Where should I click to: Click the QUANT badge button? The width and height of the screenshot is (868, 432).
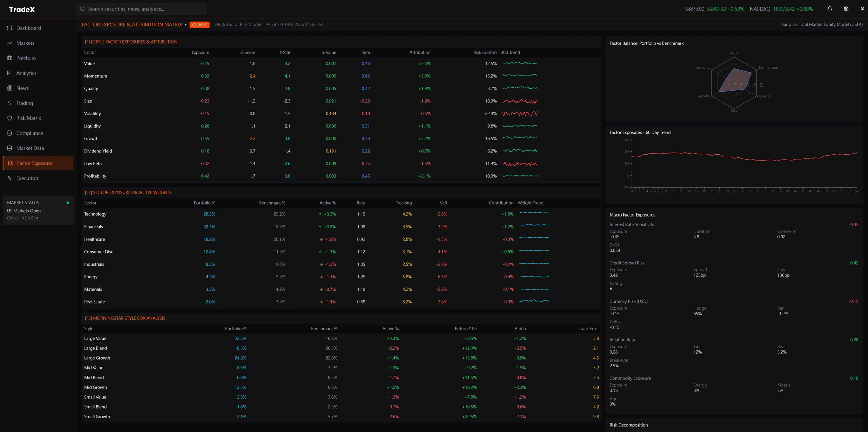click(x=199, y=25)
